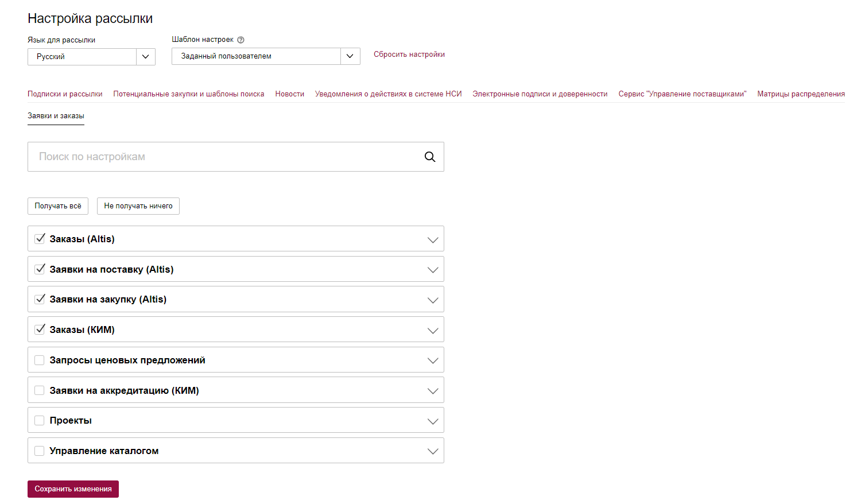This screenshot has height=504, width=865.
Task: Check the Проекты checkbox
Action: (x=40, y=420)
